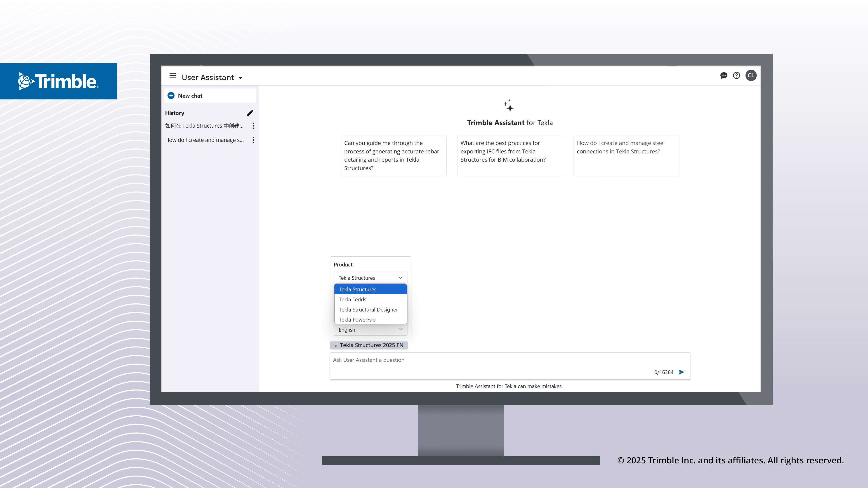Click 'Trimble Assistant for Tekla can make mistakes.' text
Screen dimensions: 868x488
[x=509, y=386]
